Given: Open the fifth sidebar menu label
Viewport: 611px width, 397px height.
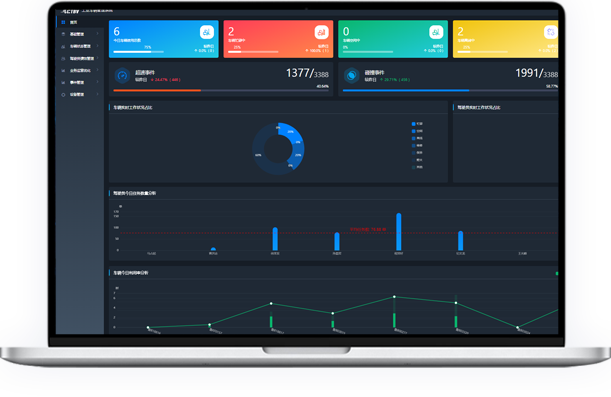Looking at the screenshot, I should click(x=80, y=71).
